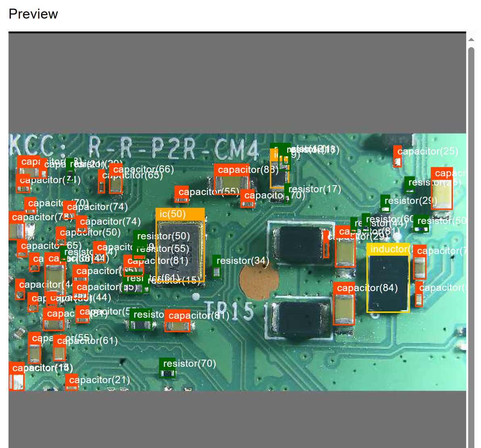Screen dimensions: 481x448
Task: Click the vertical scrollbar thumb
Action: [471, 242]
